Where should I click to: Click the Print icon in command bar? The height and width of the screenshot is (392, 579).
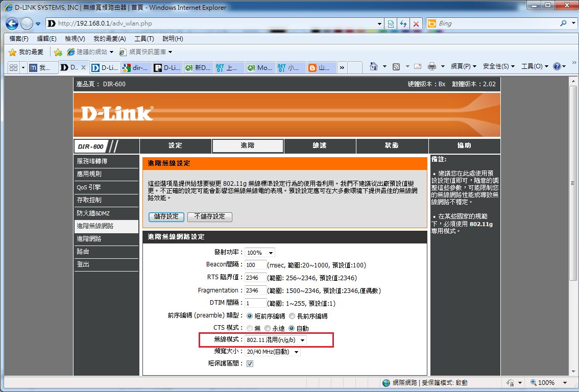click(x=431, y=67)
